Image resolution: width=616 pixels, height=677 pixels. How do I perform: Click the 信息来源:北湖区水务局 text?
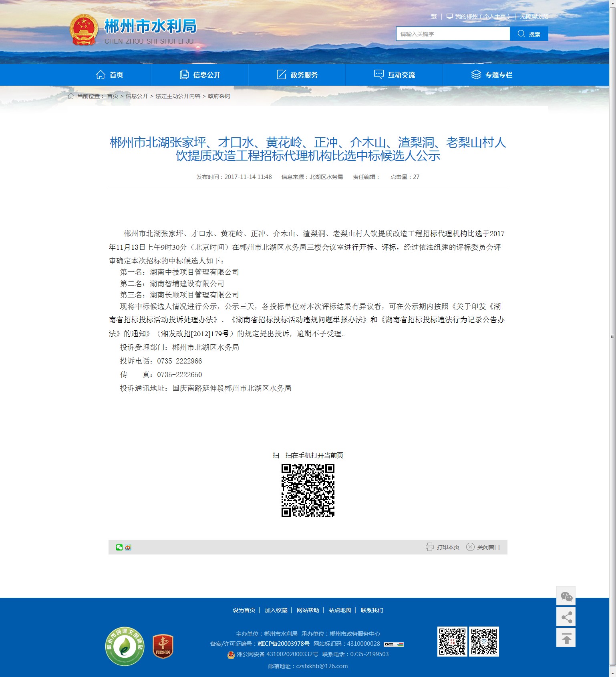coord(312,177)
